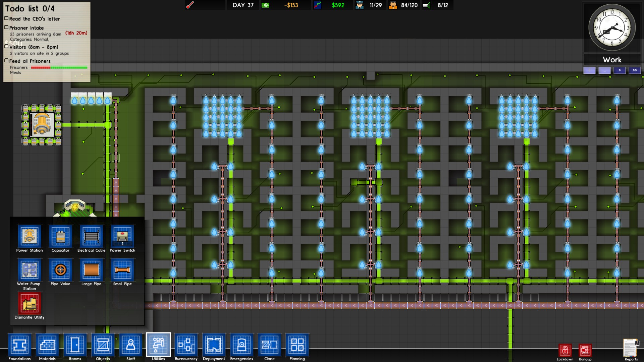Image resolution: width=644 pixels, height=362 pixels.
Task: Pause the game with pause button
Action: 589,70
